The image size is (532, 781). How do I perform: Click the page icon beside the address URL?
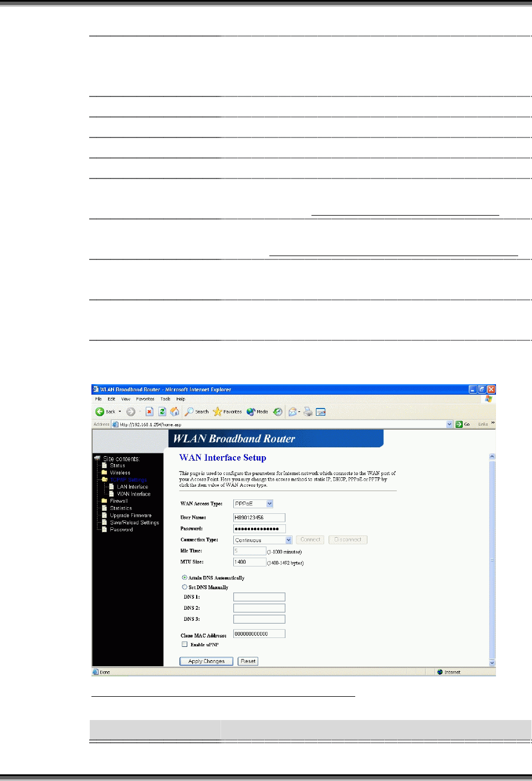115,425
